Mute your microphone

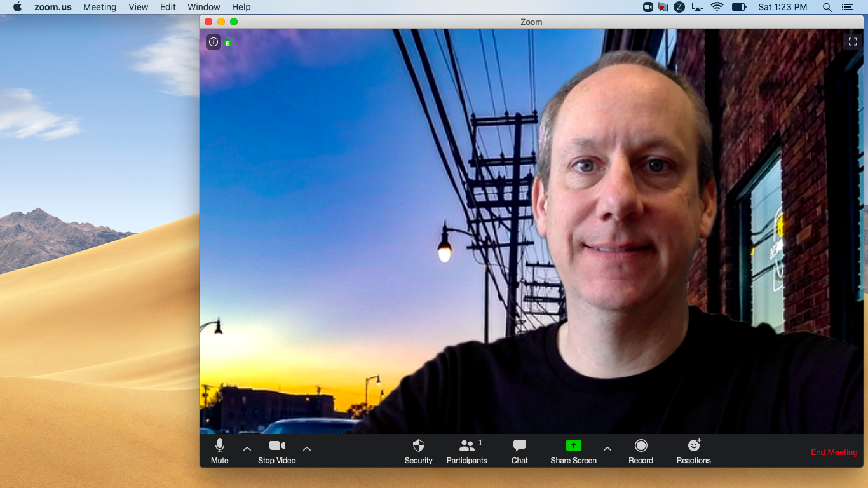[x=219, y=451]
